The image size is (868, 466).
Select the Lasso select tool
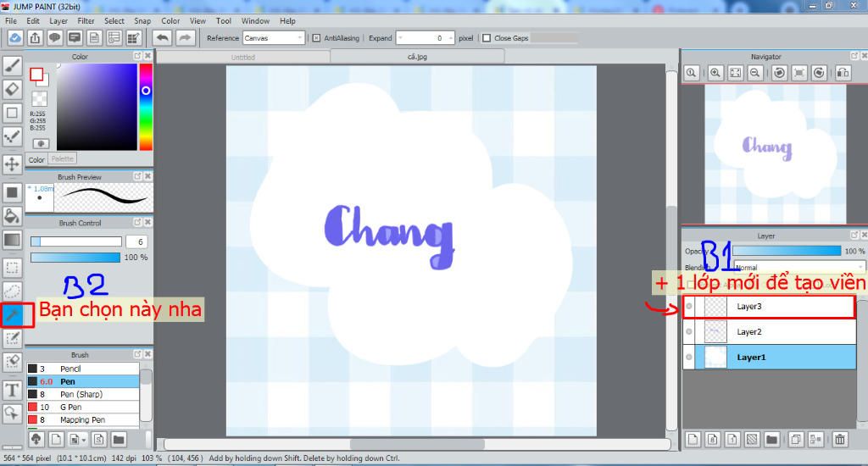[x=12, y=291]
